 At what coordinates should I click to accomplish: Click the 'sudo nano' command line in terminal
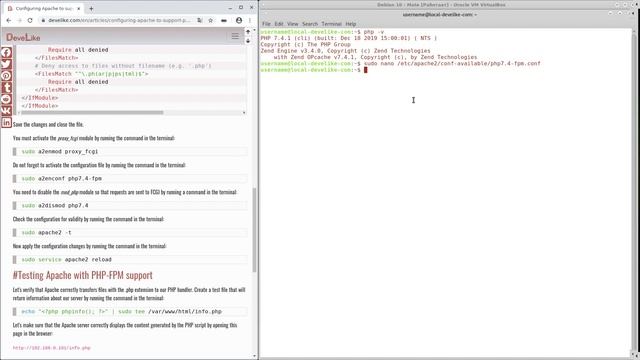452,64
